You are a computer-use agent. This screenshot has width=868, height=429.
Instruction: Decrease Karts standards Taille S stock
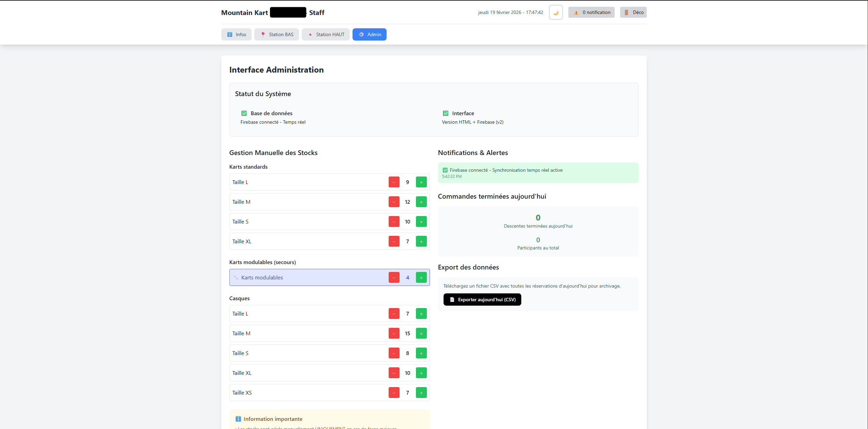click(394, 222)
